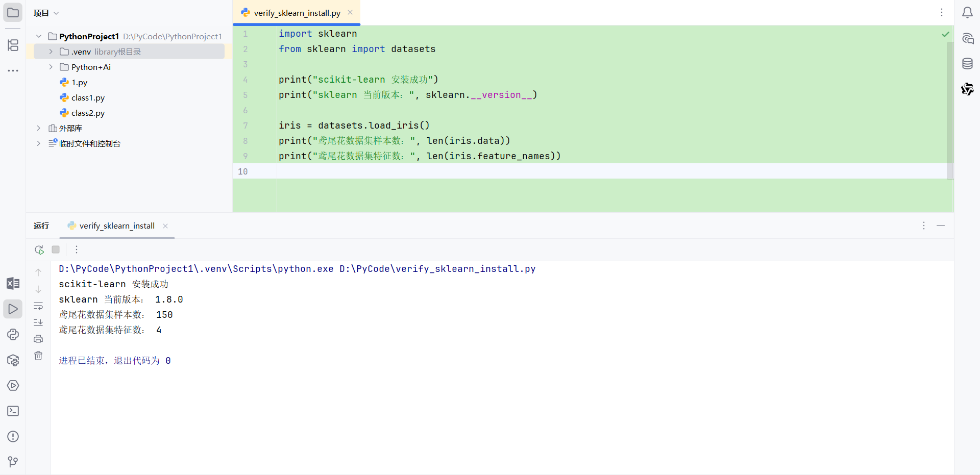
Task: Click the up-the-stack-trace arrow
Action: [38, 272]
